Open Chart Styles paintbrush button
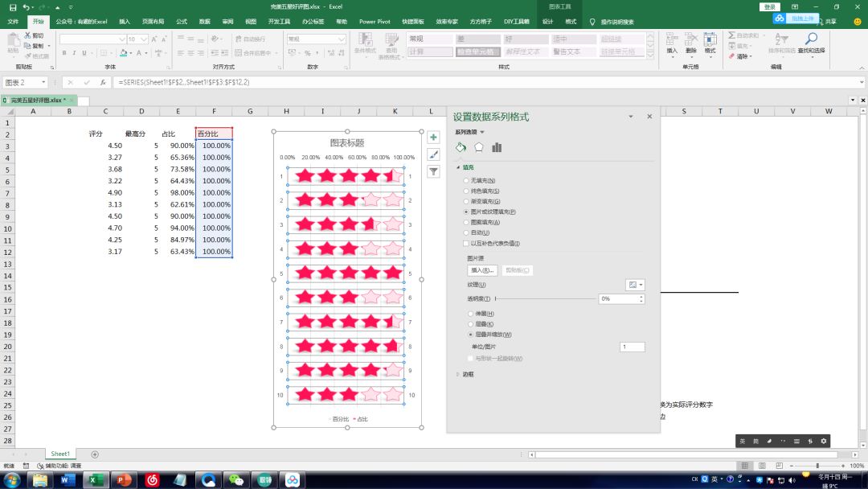The image size is (868, 489). 434,154
